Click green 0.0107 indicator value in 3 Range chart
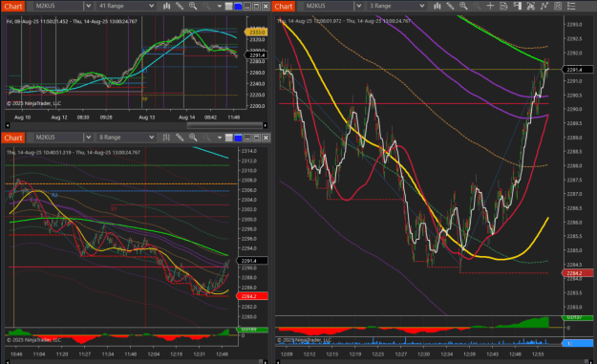 coord(578,317)
